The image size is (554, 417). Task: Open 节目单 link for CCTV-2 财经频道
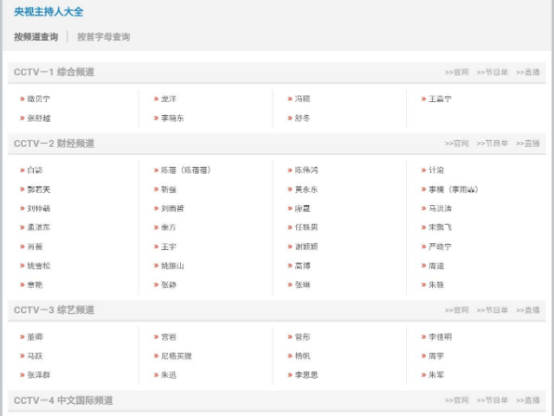(x=492, y=143)
